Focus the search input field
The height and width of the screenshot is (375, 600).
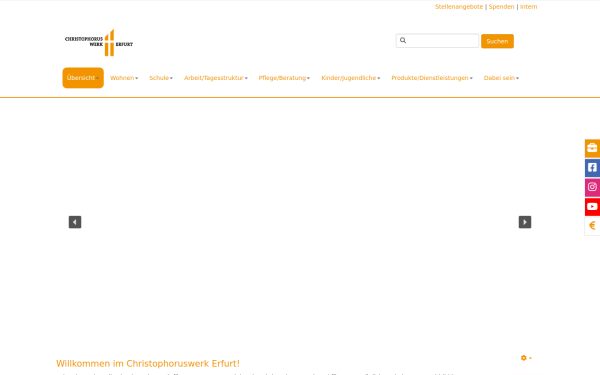pyautogui.click(x=437, y=41)
